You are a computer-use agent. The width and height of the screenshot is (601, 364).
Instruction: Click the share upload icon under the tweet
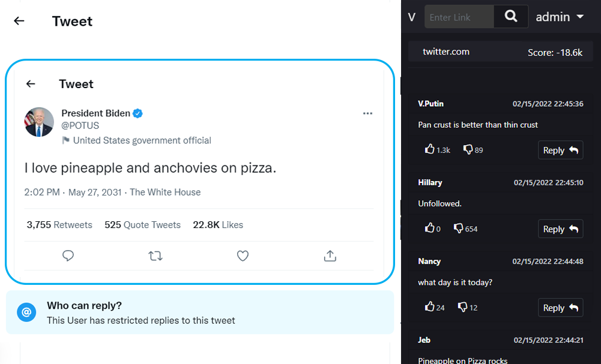(x=330, y=256)
